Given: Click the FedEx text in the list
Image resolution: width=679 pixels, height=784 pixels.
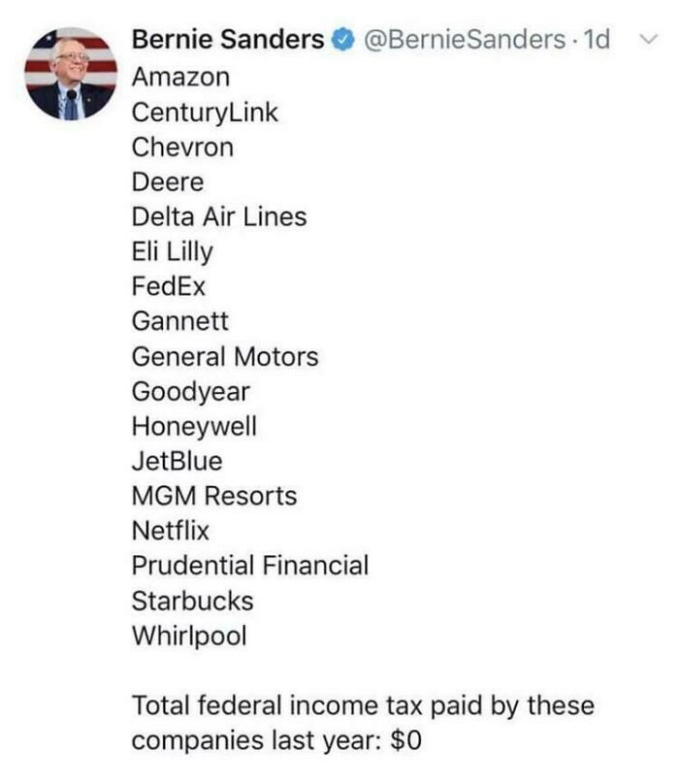Looking at the screenshot, I should coord(169,287).
